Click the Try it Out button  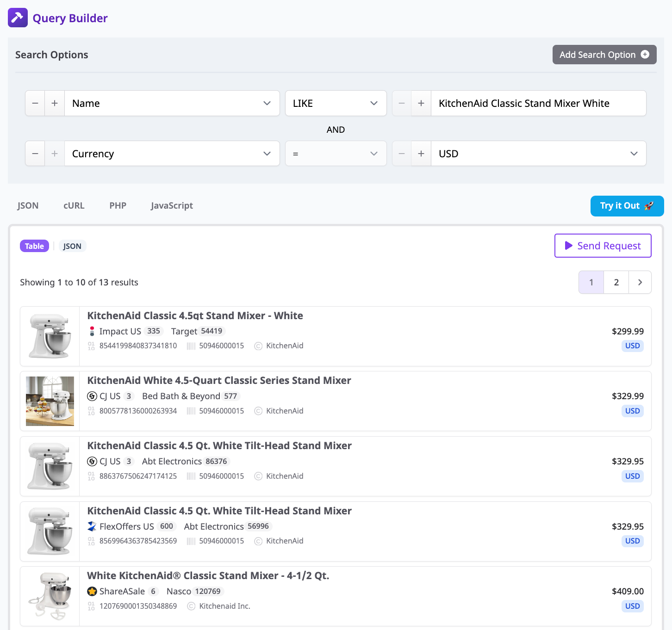click(x=627, y=206)
